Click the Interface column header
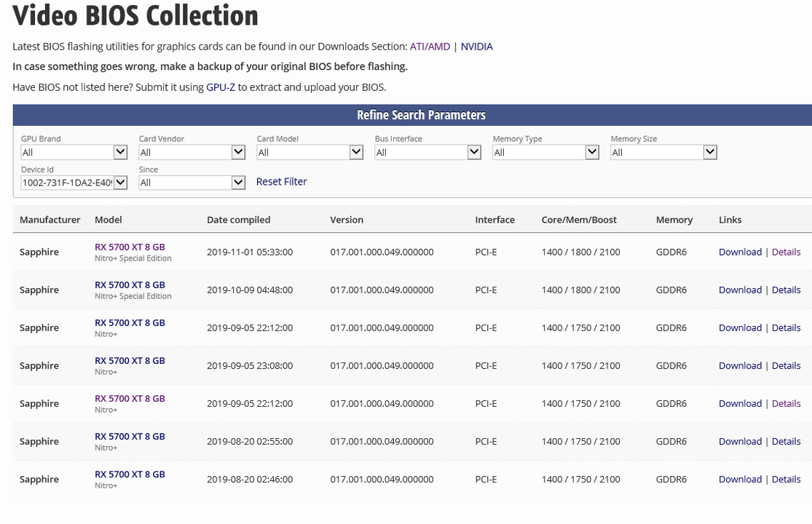Screen dimensions: 812x524 (495, 220)
